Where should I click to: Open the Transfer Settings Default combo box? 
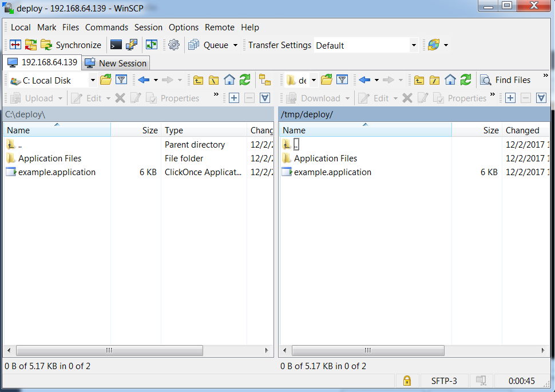click(366, 45)
